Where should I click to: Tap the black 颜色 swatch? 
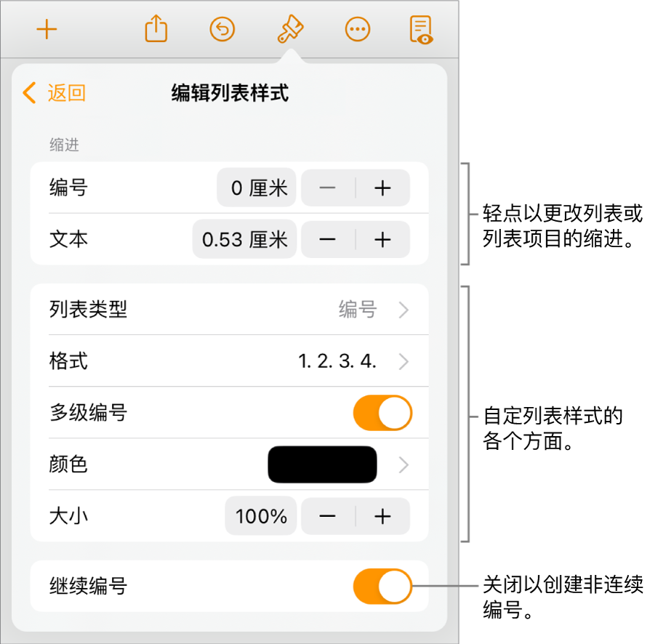coord(322,464)
